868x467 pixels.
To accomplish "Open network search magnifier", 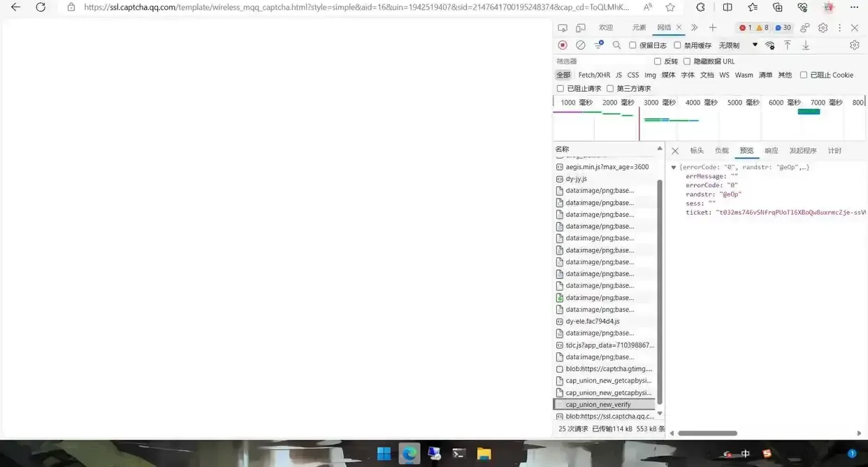I will pyautogui.click(x=616, y=45).
